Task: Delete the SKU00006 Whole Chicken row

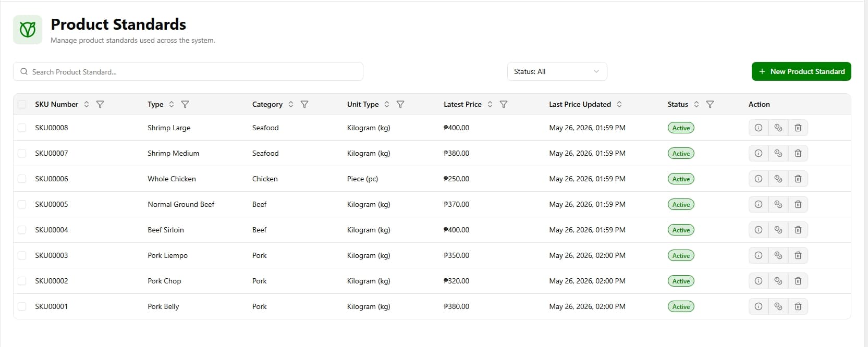Action: pos(798,179)
